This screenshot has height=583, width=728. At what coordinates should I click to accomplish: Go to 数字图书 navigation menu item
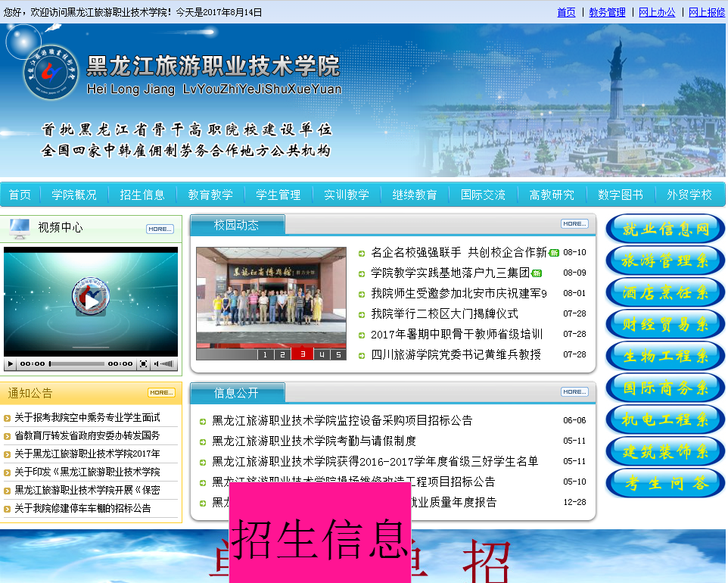(620, 195)
